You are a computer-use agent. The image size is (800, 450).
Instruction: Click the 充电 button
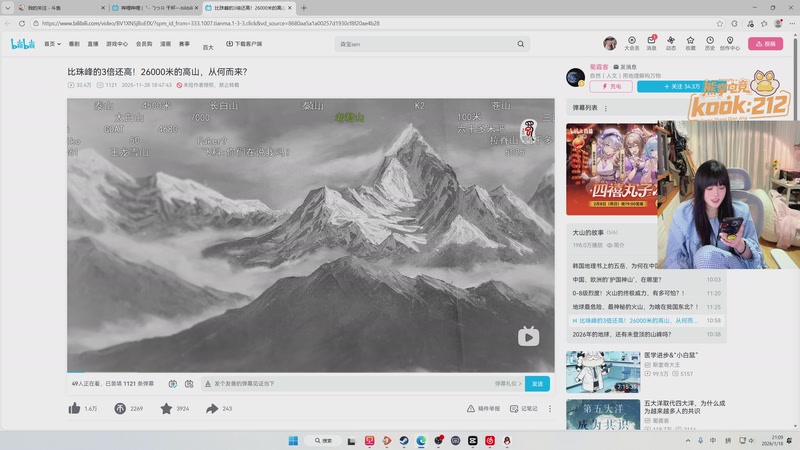pyautogui.click(x=611, y=87)
